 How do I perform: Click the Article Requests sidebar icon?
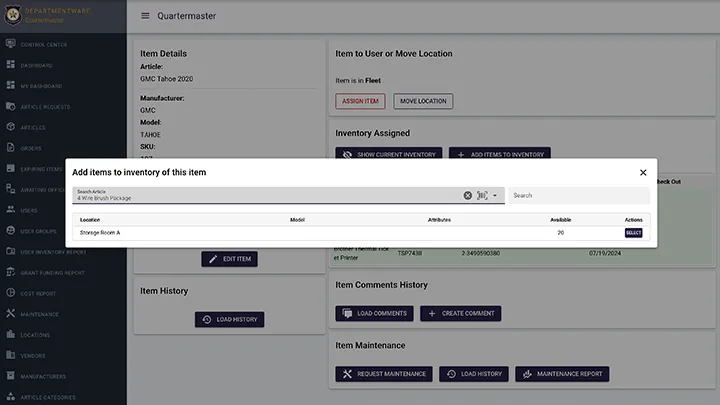click(x=10, y=107)
